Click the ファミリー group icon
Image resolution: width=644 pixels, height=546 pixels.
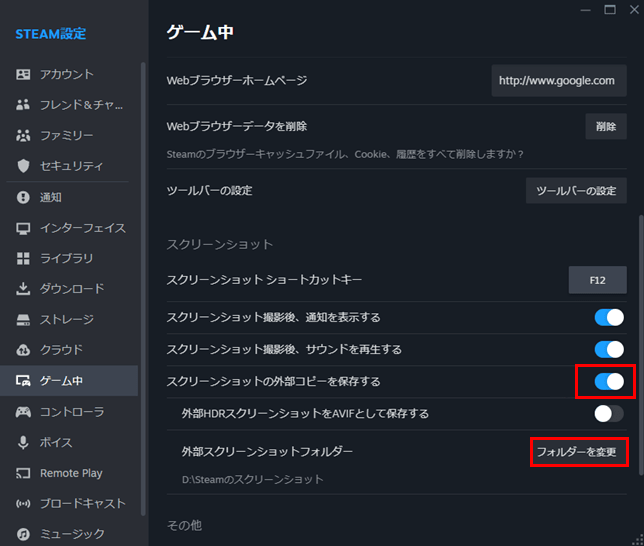point(23,135)
